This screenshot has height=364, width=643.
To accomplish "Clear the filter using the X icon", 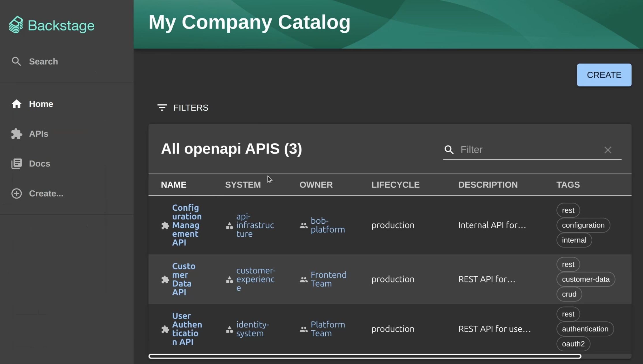I will tap(608, 150).
